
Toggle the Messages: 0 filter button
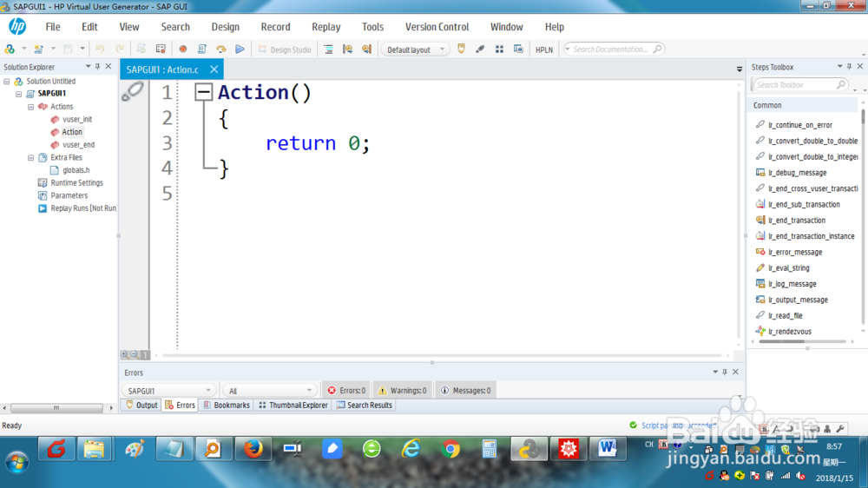pyautogui.click(x=465, y=391)
